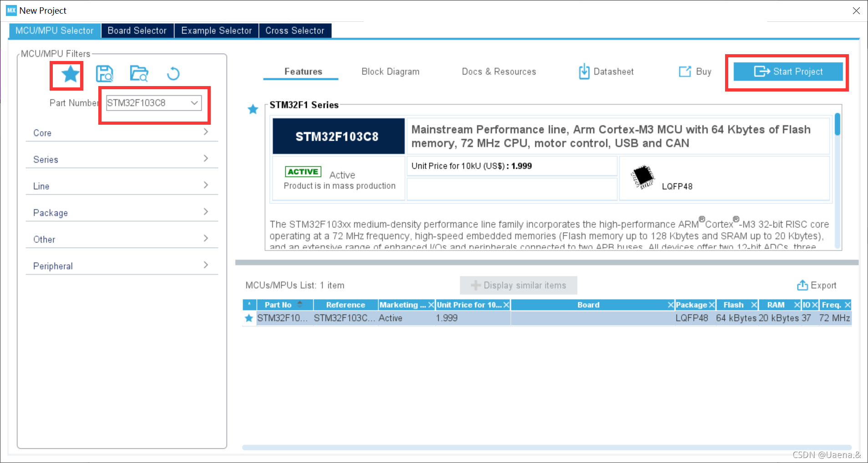Click the ACTIVE status badge

point(303,172)
